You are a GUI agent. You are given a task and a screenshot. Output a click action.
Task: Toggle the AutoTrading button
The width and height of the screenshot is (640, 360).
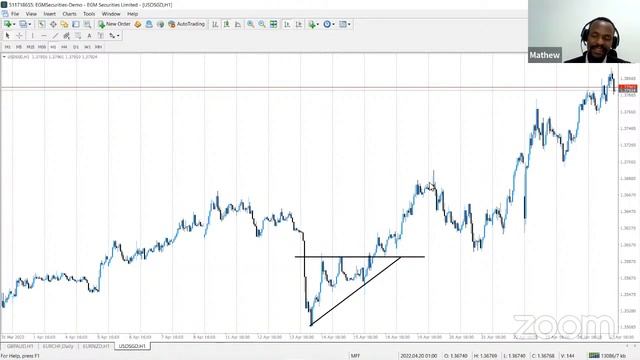pos(187,24)
